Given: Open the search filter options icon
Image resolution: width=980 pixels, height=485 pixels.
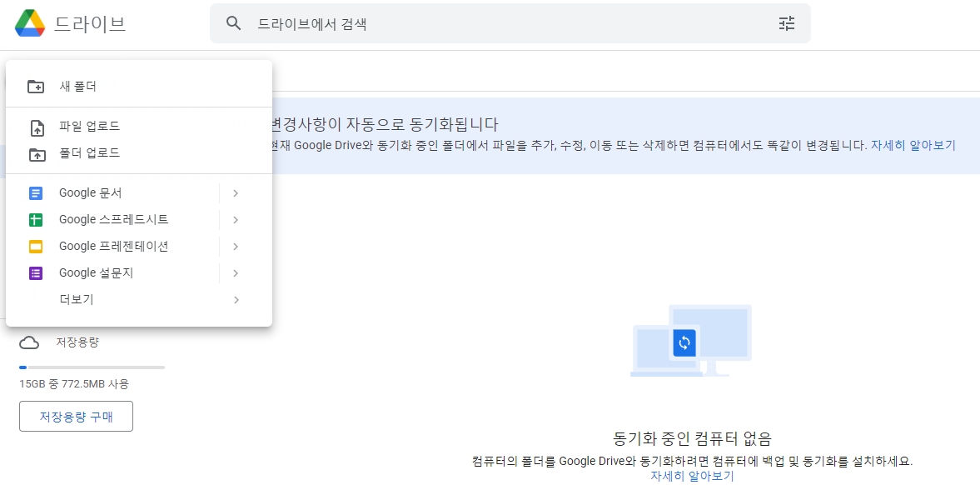Looking at the screenshot, I should [x=787, y=24].
